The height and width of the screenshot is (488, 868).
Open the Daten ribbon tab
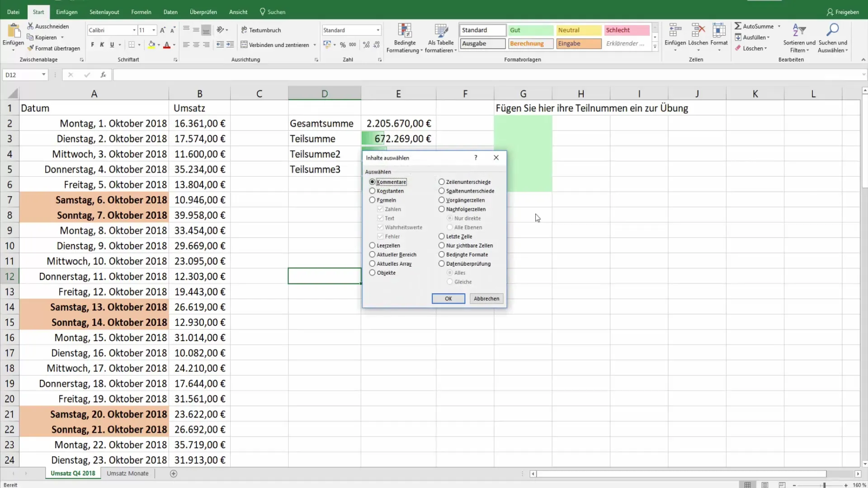point(170,12)
